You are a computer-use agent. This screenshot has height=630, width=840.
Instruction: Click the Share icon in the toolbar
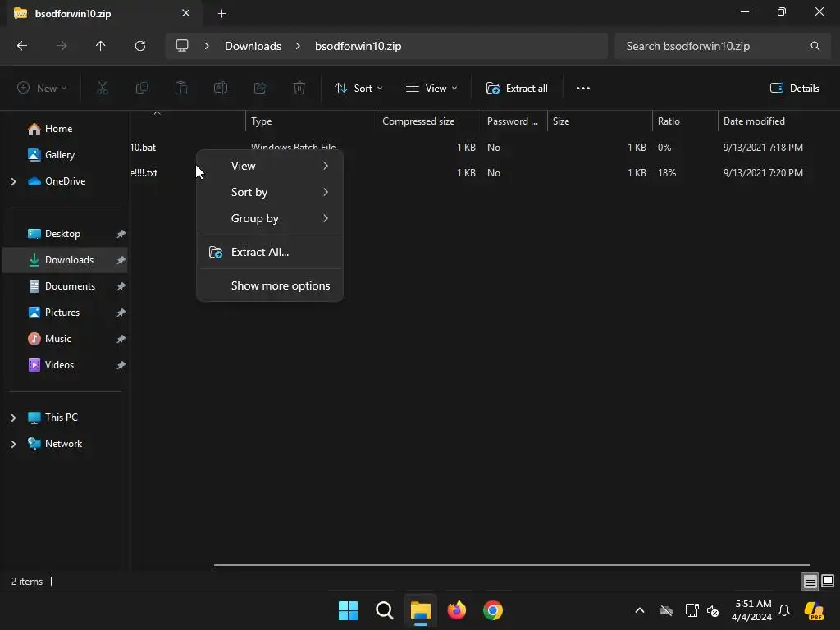coord(260,89)
